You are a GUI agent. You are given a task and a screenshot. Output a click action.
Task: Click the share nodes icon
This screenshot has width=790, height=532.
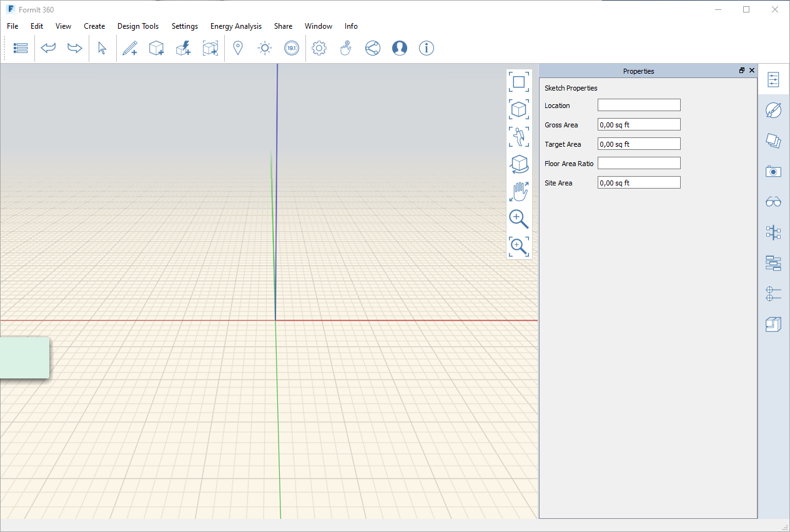point(373,48)
